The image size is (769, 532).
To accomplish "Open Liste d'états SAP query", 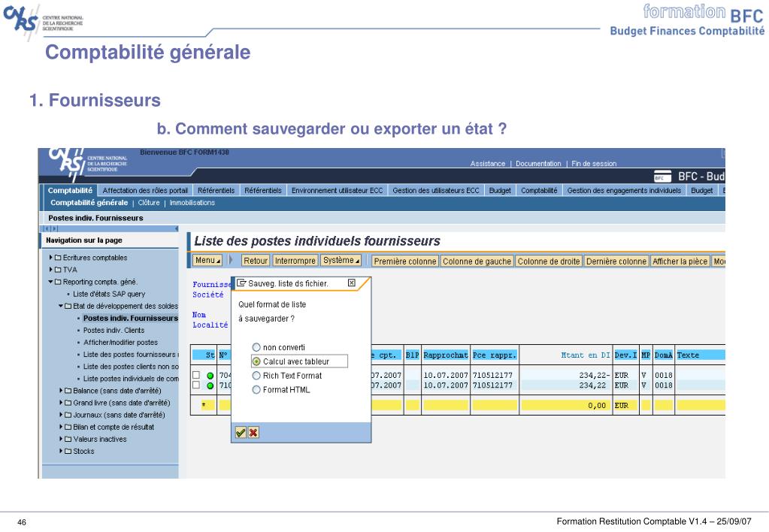I will 109,295.
